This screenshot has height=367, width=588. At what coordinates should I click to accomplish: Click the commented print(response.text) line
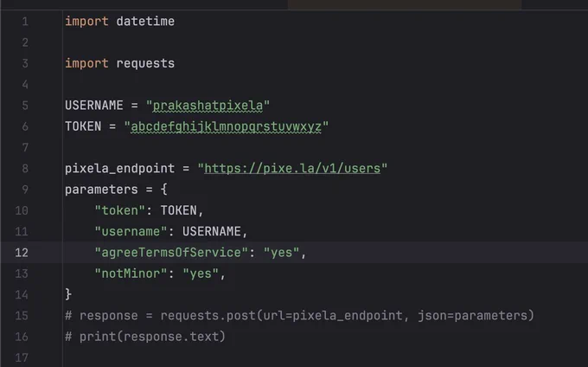(145, 337)
